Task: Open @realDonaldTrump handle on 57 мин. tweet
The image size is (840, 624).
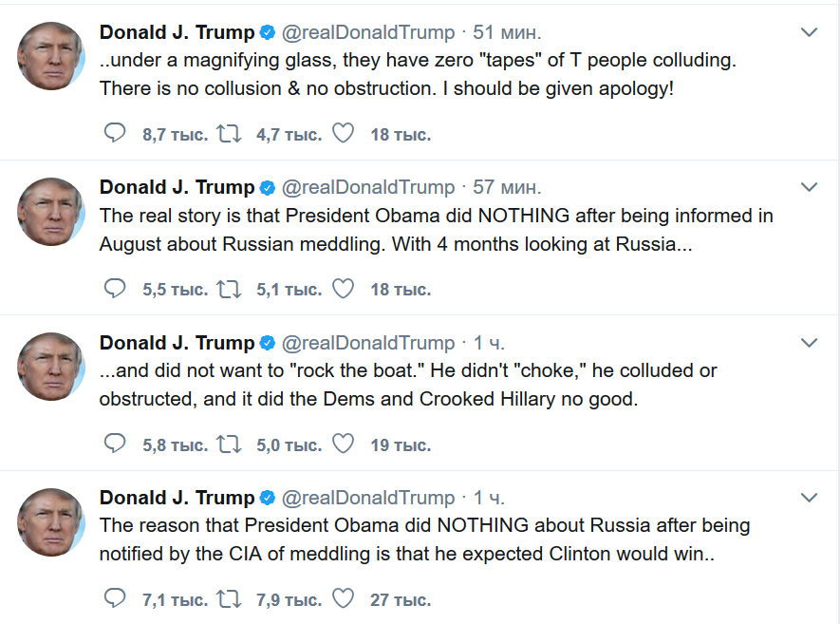Action: 368,187
